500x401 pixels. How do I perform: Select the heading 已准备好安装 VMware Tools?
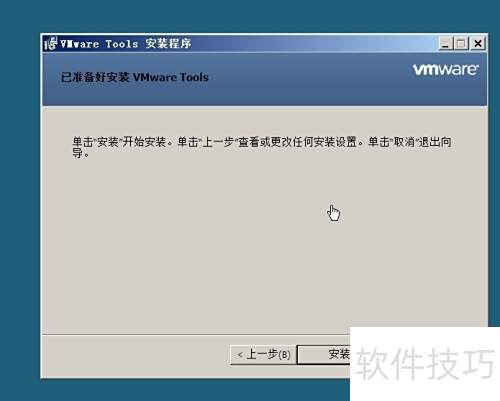[134, 77]
